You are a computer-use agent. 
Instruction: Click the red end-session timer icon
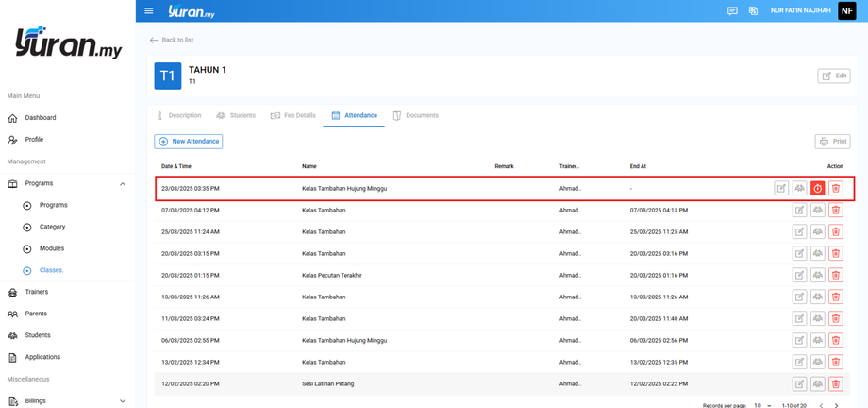coord(817,188)
